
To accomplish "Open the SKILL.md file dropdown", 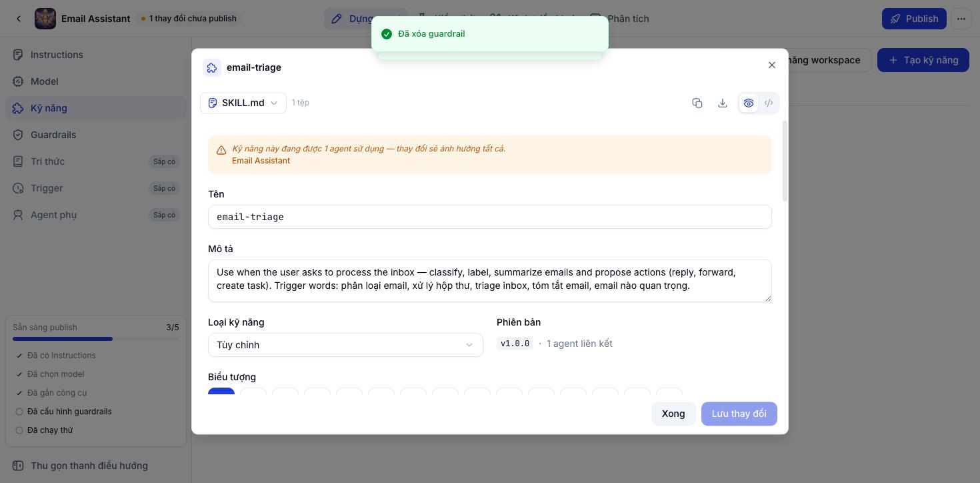I will (x=243, y=103).
